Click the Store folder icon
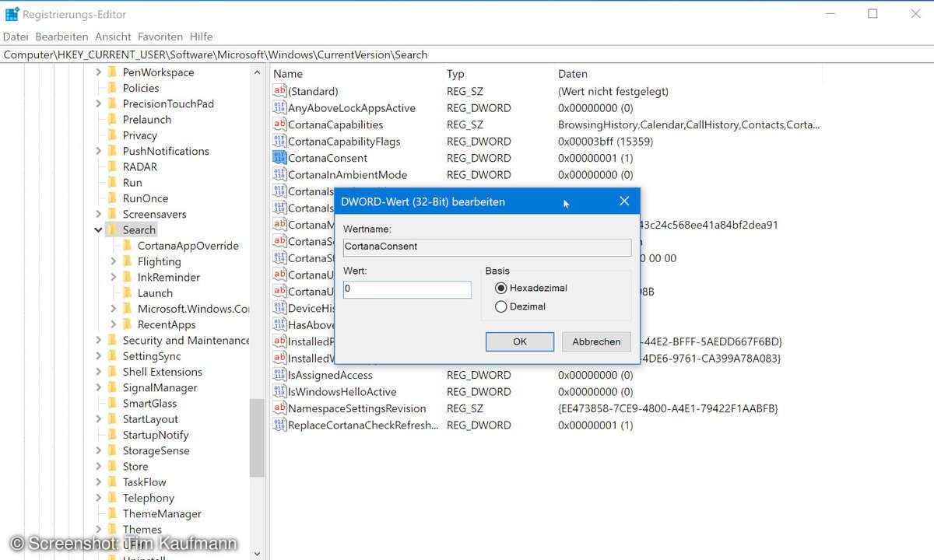 113,467
